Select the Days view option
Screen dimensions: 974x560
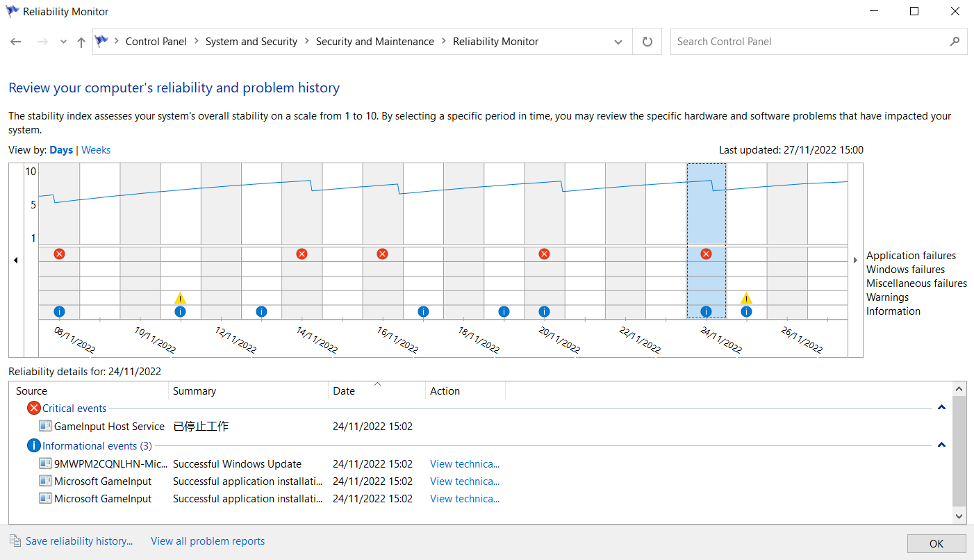61,150
